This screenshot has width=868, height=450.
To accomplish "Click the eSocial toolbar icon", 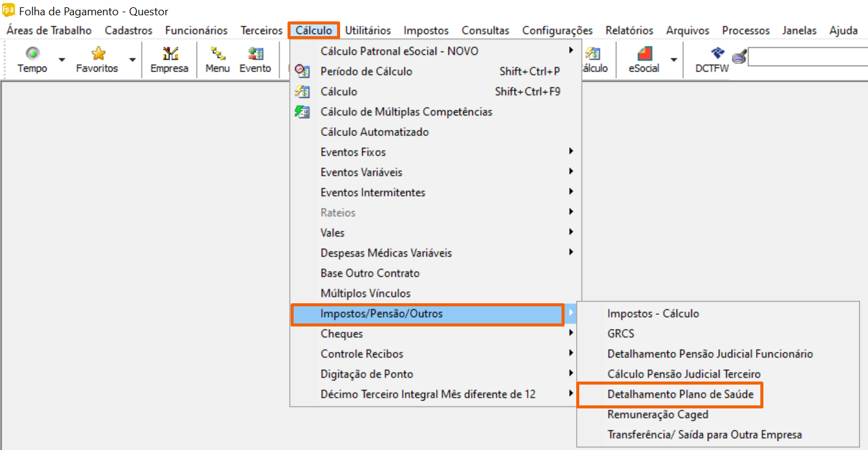I will [x=644, y=54].
